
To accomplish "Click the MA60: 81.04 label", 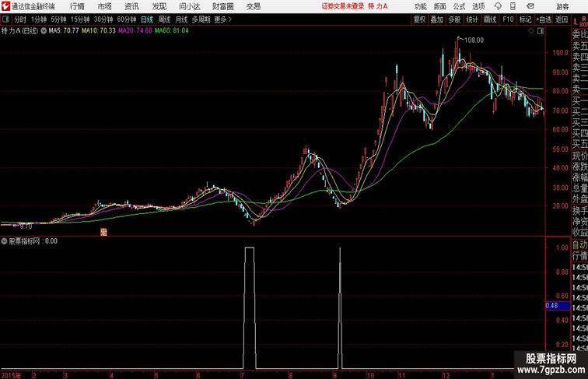I will pyautogui.click(x=171, y=31).
